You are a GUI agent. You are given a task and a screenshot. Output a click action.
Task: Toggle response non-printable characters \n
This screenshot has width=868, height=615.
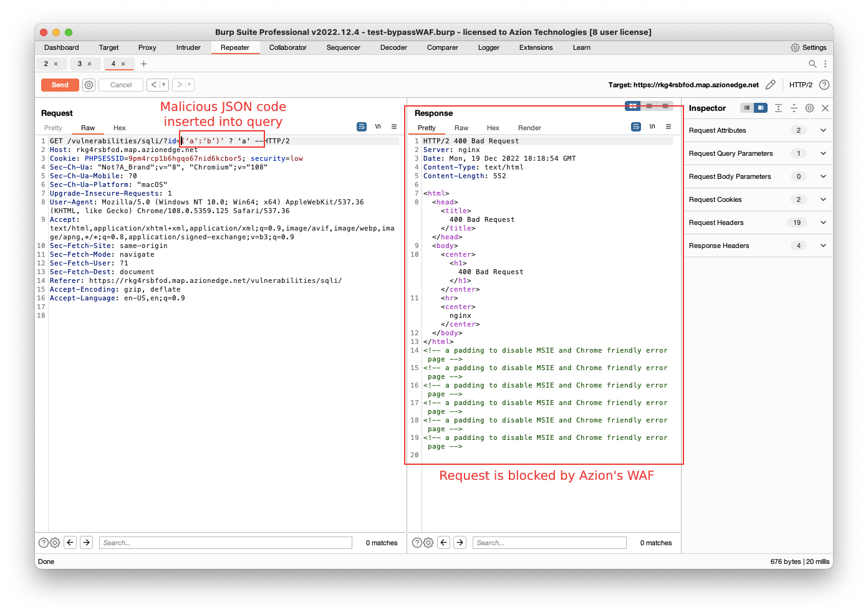[x=652, y=126]
